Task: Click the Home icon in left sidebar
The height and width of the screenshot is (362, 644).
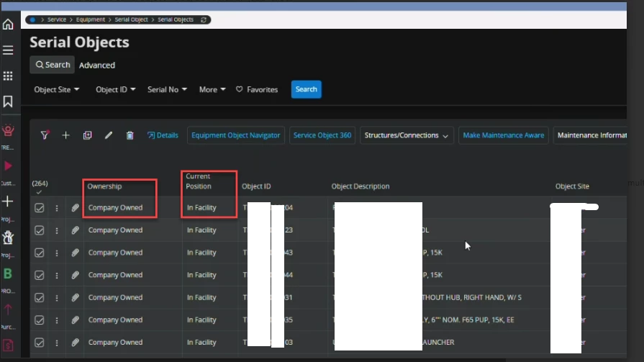Action: coord(8,24)
